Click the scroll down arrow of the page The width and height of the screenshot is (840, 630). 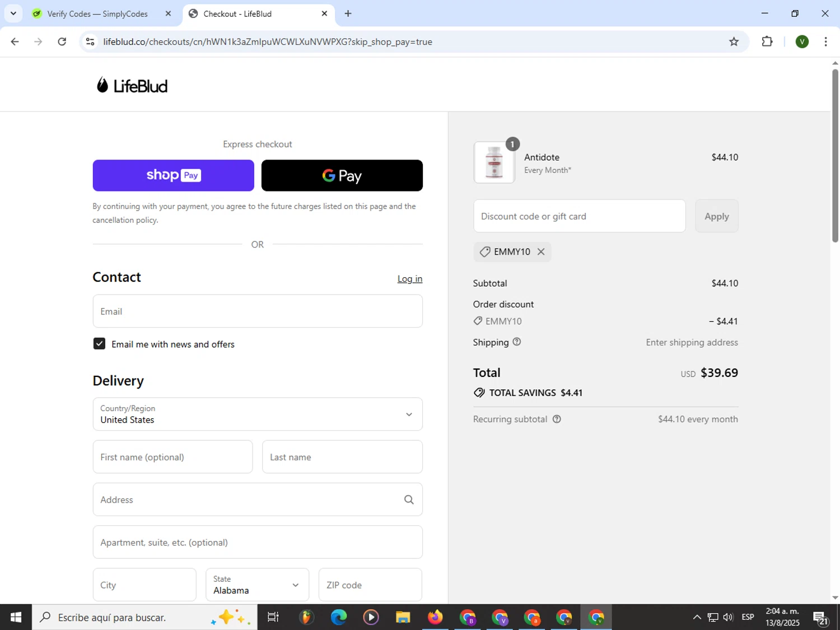point(835,598)
